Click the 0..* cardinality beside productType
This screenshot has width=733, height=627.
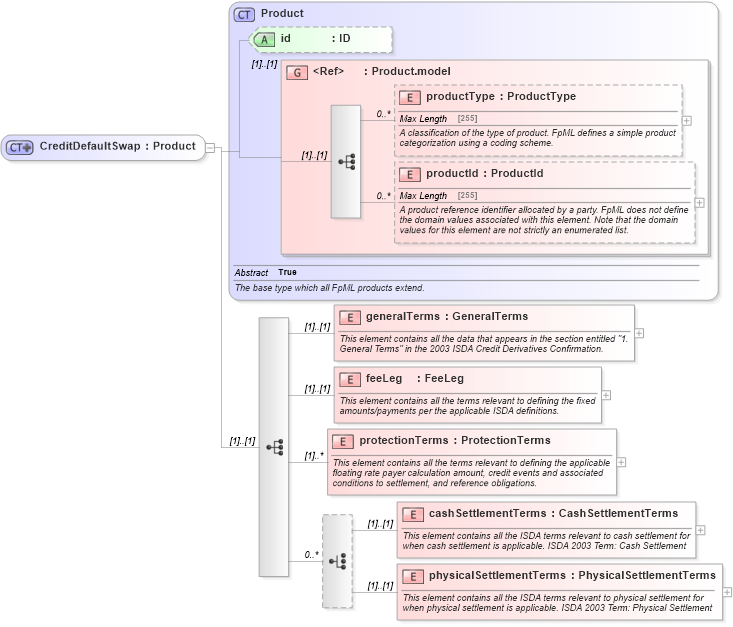pos(383,114)
